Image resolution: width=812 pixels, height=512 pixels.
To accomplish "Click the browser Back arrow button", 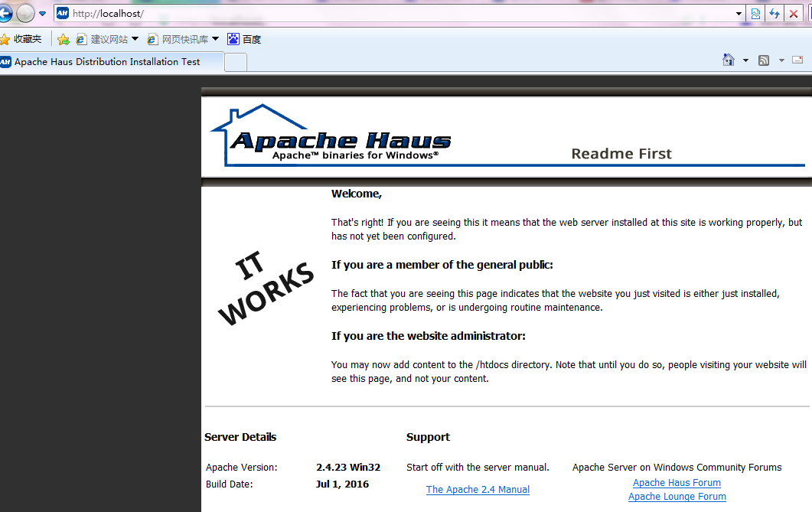I will click(5, 13).
